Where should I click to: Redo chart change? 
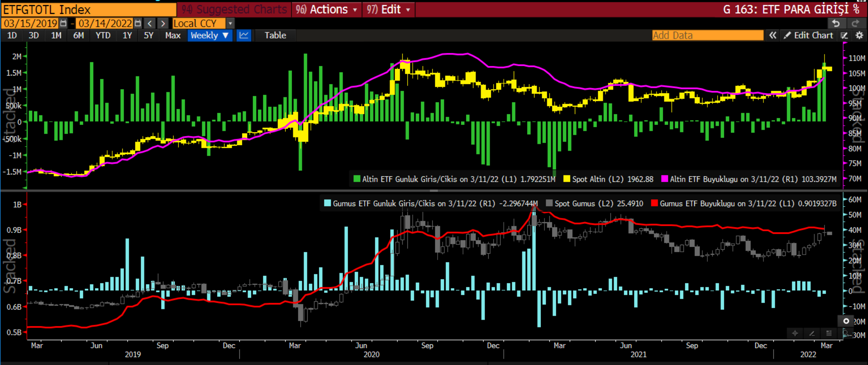855,23
